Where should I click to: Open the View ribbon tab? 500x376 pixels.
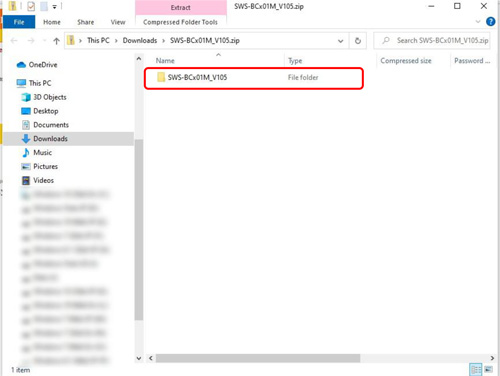coord(118,22)
